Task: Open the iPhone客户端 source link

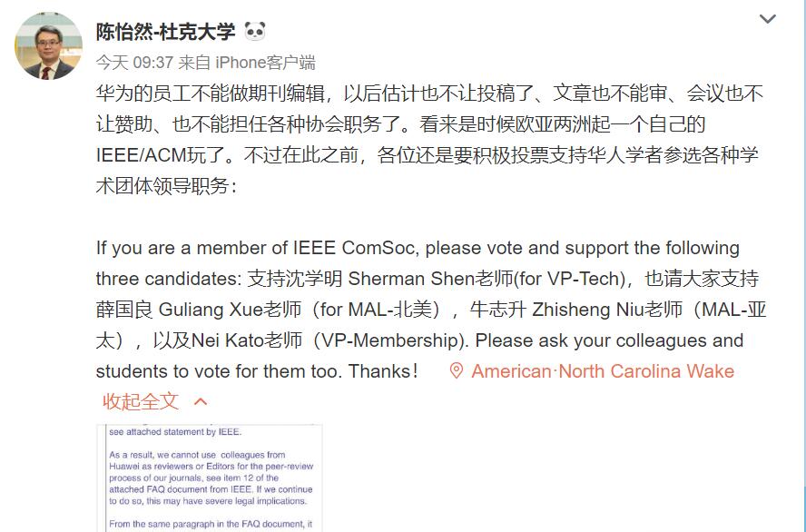Action: [265, 63]
